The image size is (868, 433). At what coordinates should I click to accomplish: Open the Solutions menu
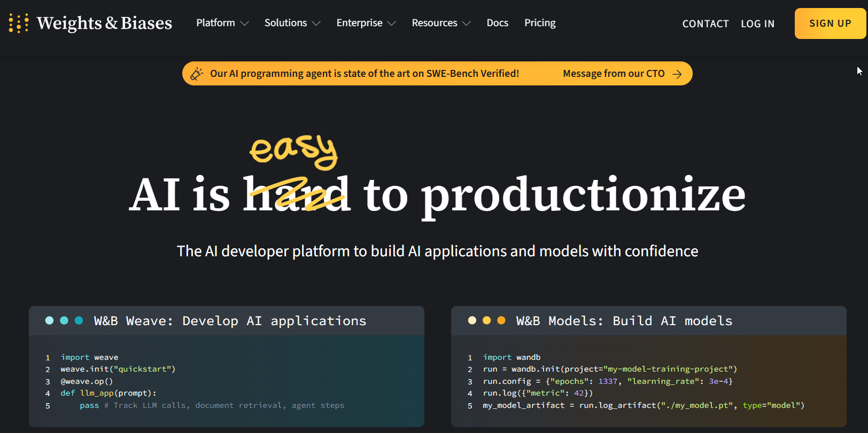point(285,23)
